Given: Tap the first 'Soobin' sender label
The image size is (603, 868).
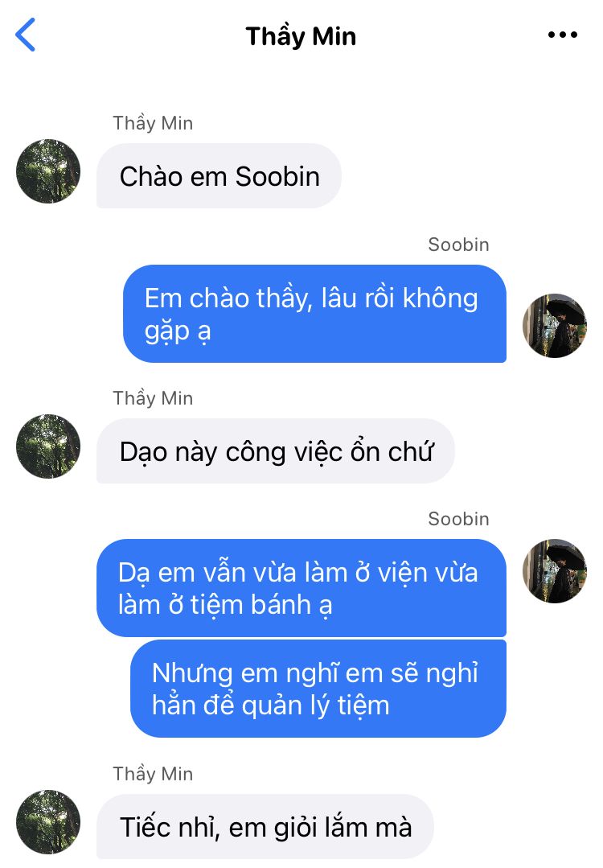Looking at the screenshot, I should (458, 244).
